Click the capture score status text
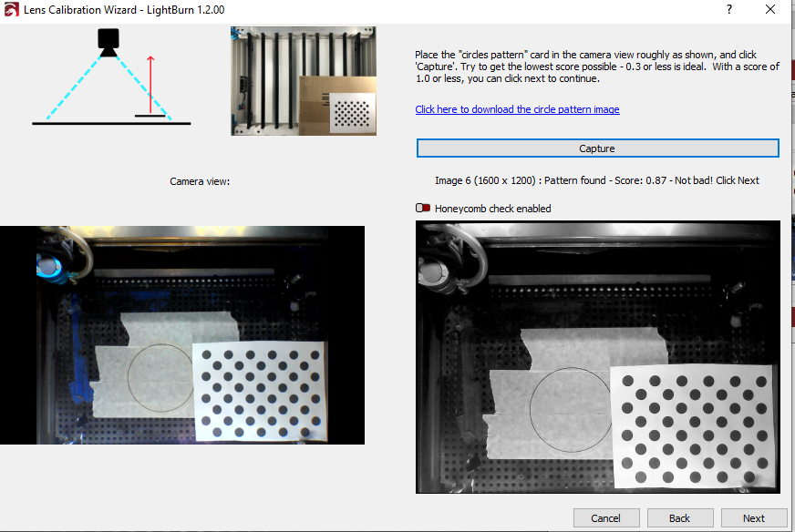 click(597, 180)
